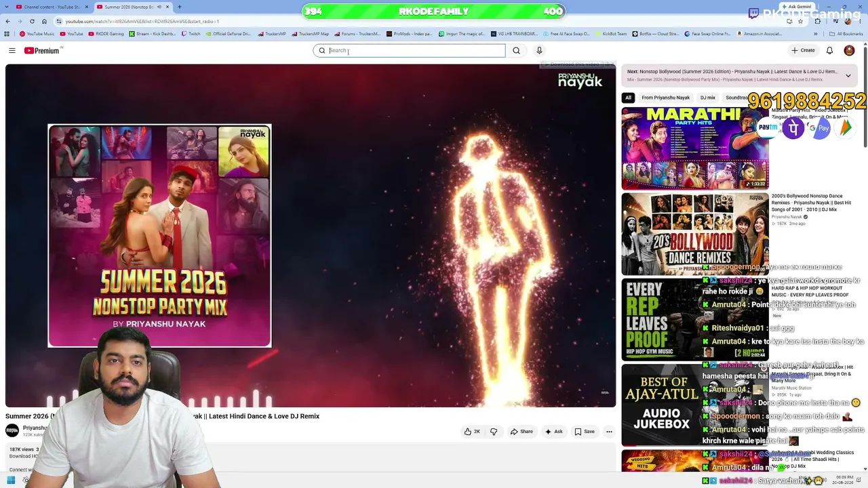The width and height of the screenshot is (868, 488).
Task: Like the video with 2K likes
Action: point(473,432)
